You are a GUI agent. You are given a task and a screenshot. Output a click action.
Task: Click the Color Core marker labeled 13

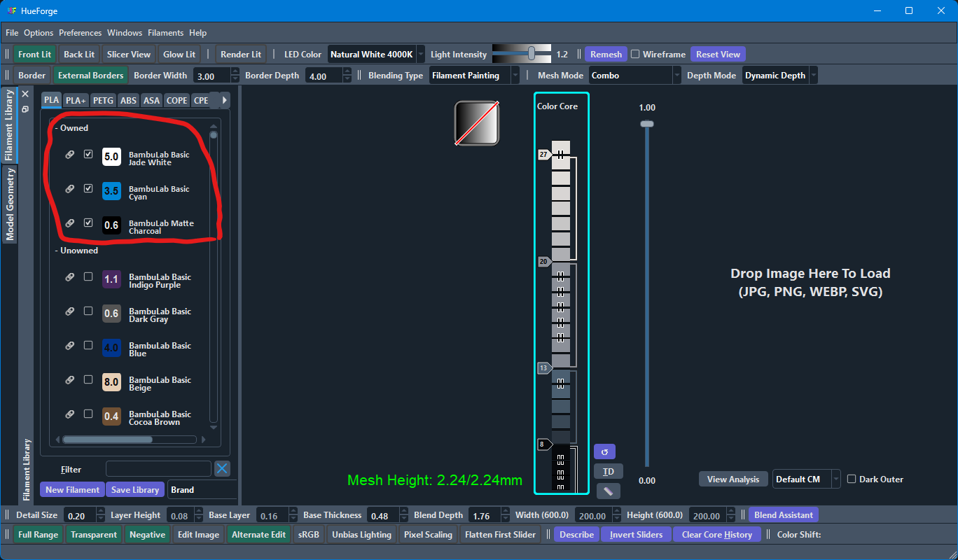coord(545,367)
